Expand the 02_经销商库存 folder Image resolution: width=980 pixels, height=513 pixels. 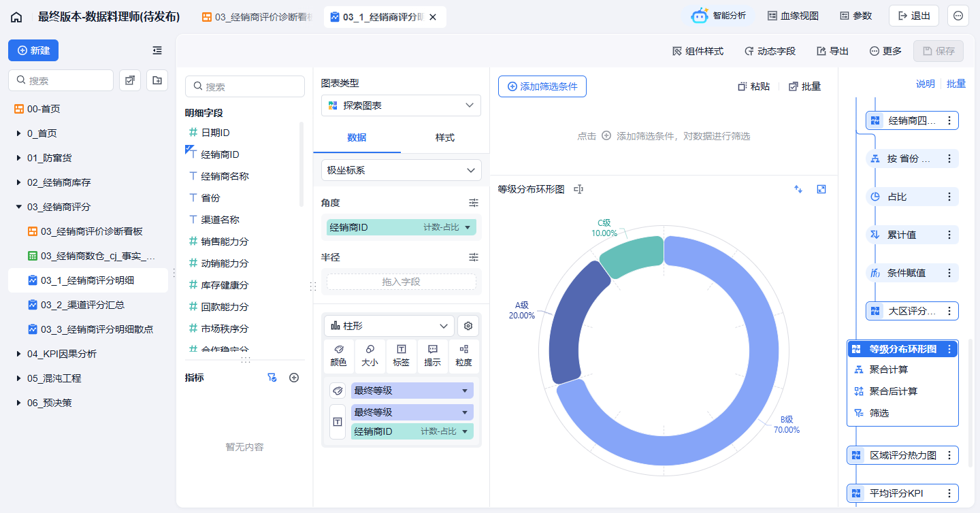(x=19, y=182)
